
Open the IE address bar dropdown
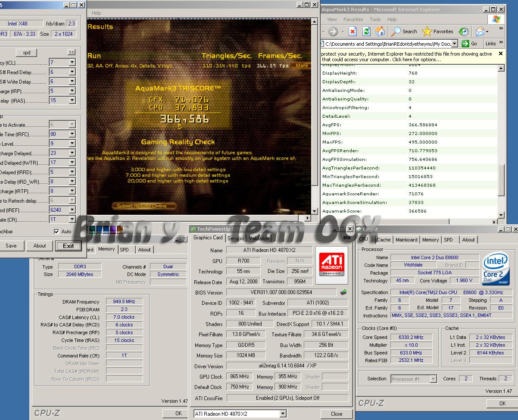point(454,44)
